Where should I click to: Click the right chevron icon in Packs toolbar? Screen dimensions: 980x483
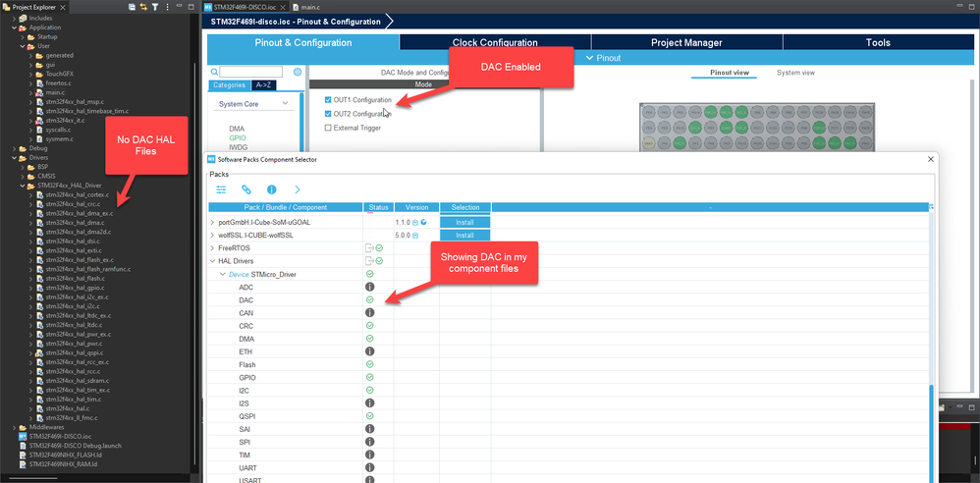pyautogui.click(x=297, y=189)
